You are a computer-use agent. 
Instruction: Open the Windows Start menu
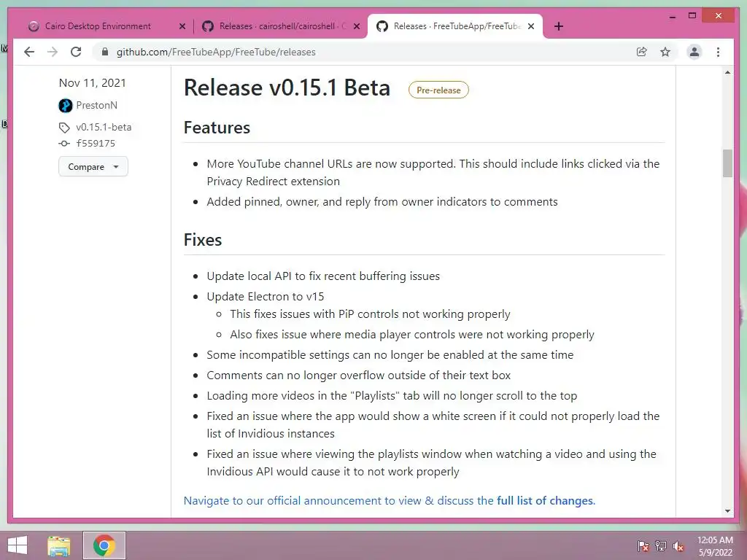(18, 545)
